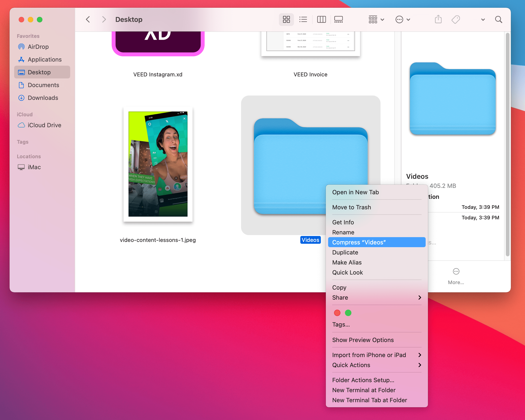Switch to gallery view
The image size is (525, 420).
coord(339,19)
